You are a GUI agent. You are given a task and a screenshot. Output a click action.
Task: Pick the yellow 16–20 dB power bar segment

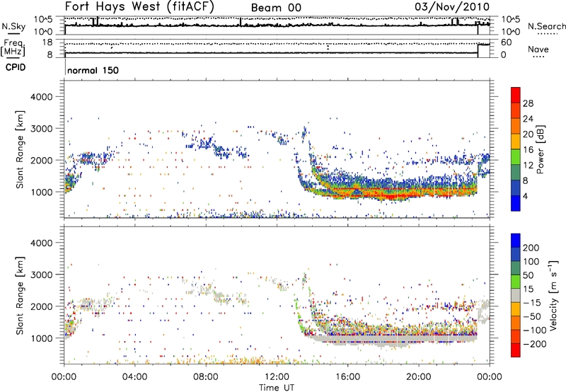[x=516, y=142]
